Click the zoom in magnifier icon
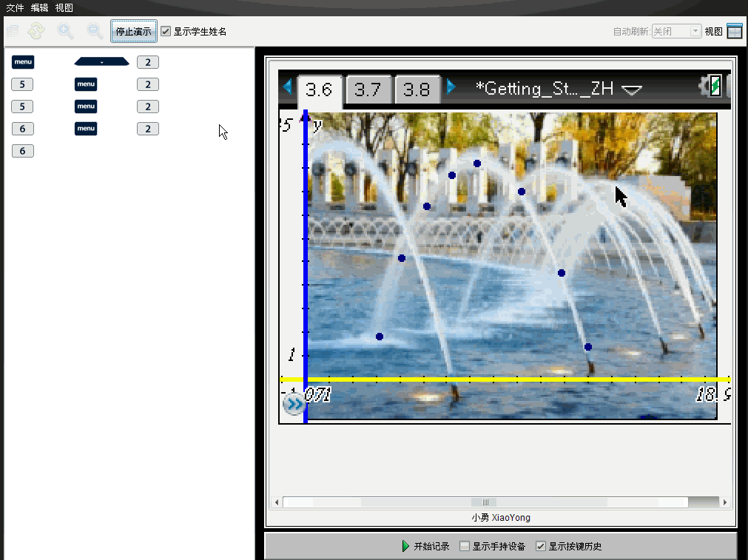The image size is (748, 560). click(x=66, y=31)
